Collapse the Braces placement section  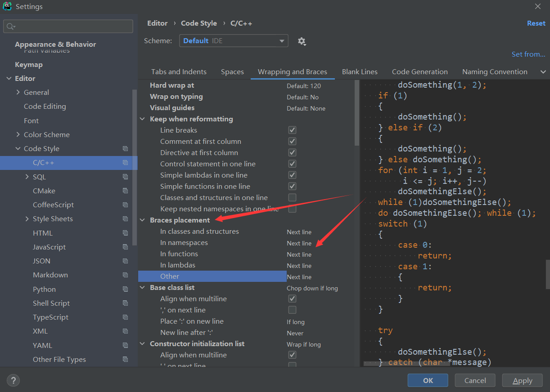click(143, 220)
